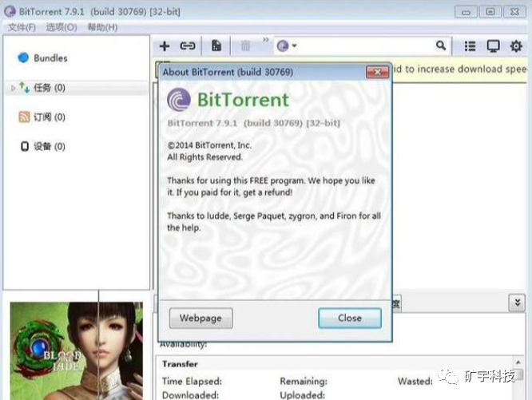Minimize the BitTorrent main window

(466, 12)
